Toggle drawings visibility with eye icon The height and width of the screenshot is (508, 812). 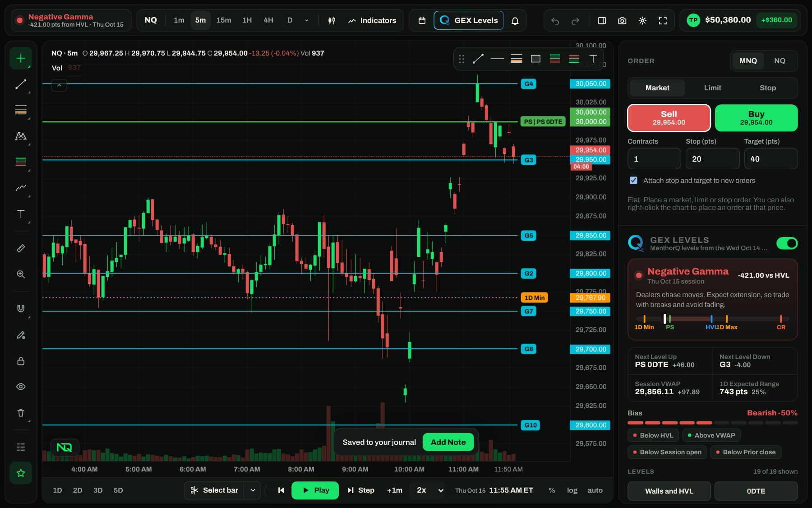point(21,387)
